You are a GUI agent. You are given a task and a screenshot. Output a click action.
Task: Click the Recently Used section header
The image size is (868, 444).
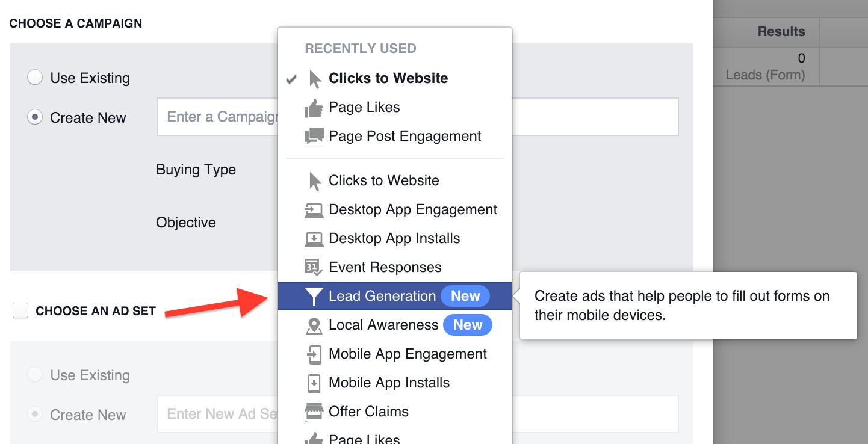point(360,48)
